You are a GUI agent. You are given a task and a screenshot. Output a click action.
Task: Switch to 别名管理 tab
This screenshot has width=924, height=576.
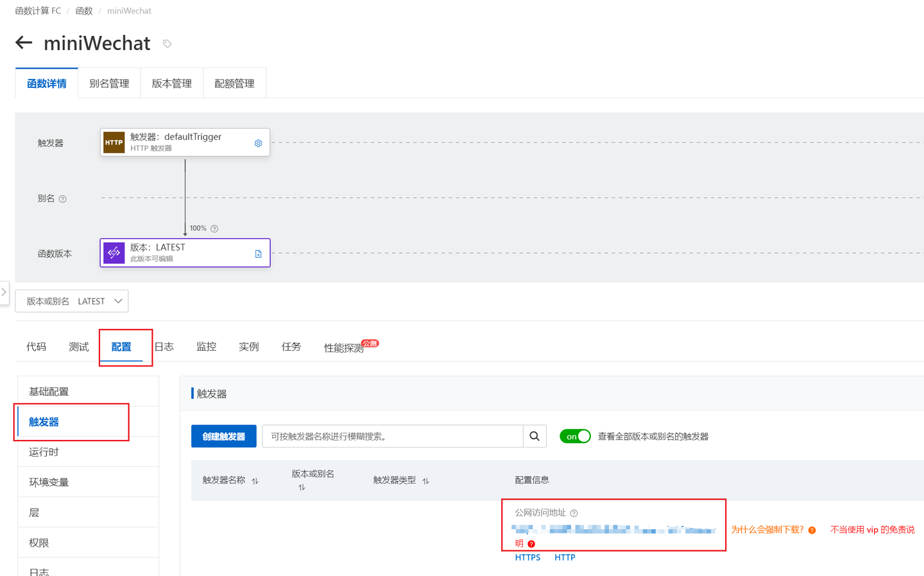pos(109,83)
